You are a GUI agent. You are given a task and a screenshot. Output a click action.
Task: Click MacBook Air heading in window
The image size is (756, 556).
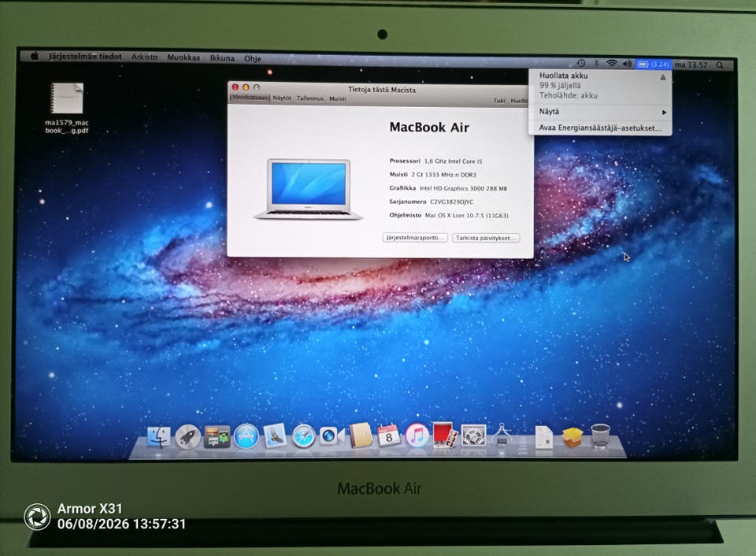pyautogui.click(x=429, y=128)
